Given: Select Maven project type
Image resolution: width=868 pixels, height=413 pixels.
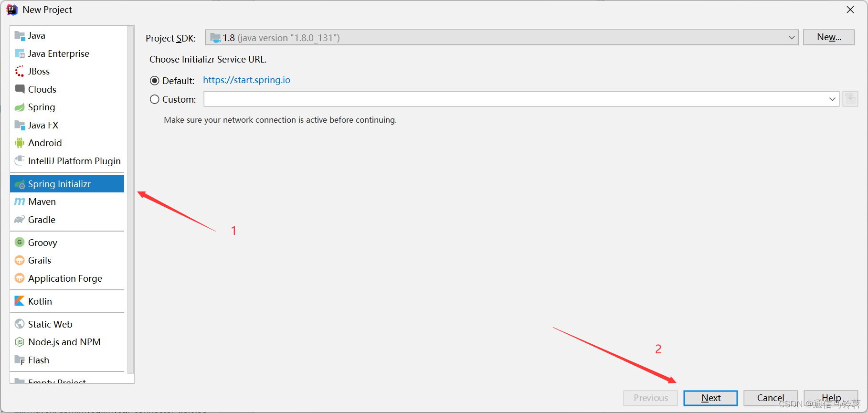Looking at the screenshot, I should click(67, 201).
